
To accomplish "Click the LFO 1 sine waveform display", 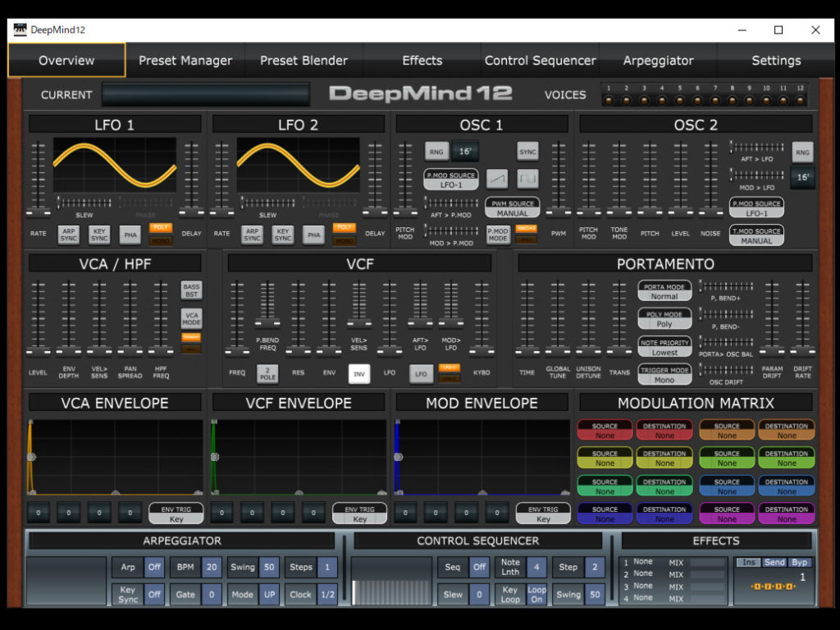I will (x=115, y=165).
